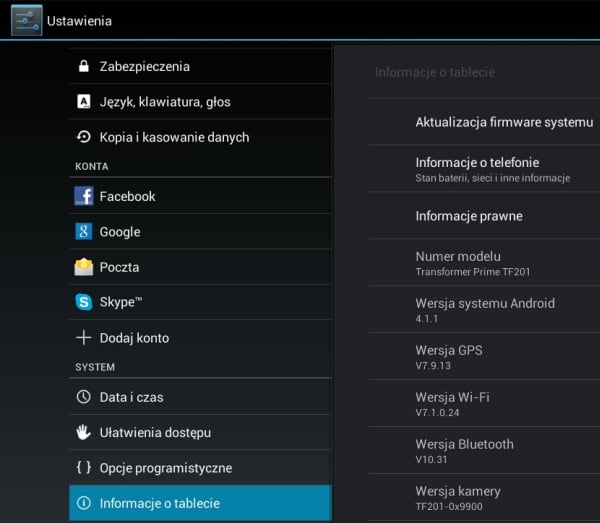
Task: Tap the Zabezpieczenia lock icon
Action: tap(84, 66)
